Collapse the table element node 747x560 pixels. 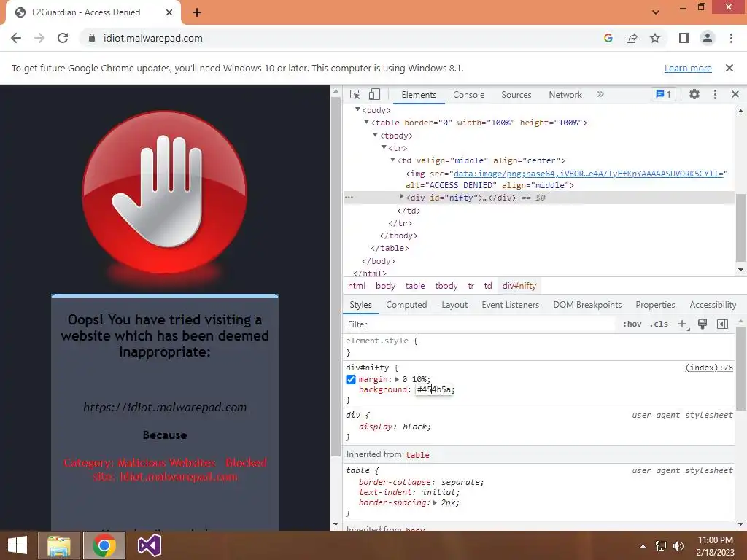(x=366, y=122)
